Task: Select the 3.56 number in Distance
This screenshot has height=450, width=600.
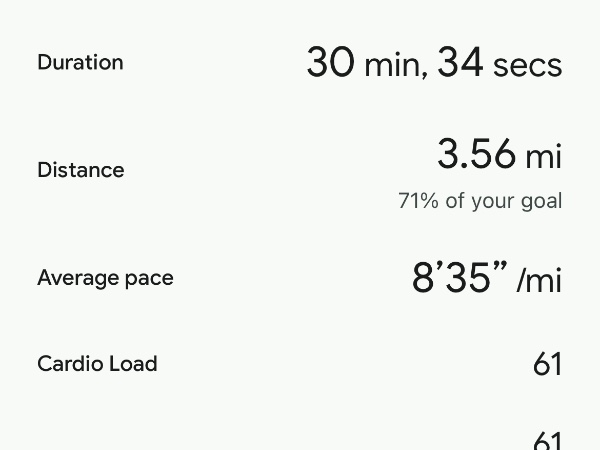Action: [477, 155]
